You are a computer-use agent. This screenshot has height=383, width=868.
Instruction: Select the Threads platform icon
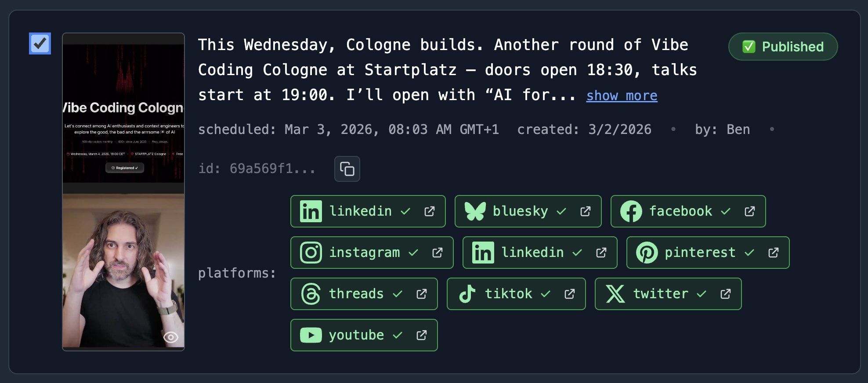pos(311,293)
